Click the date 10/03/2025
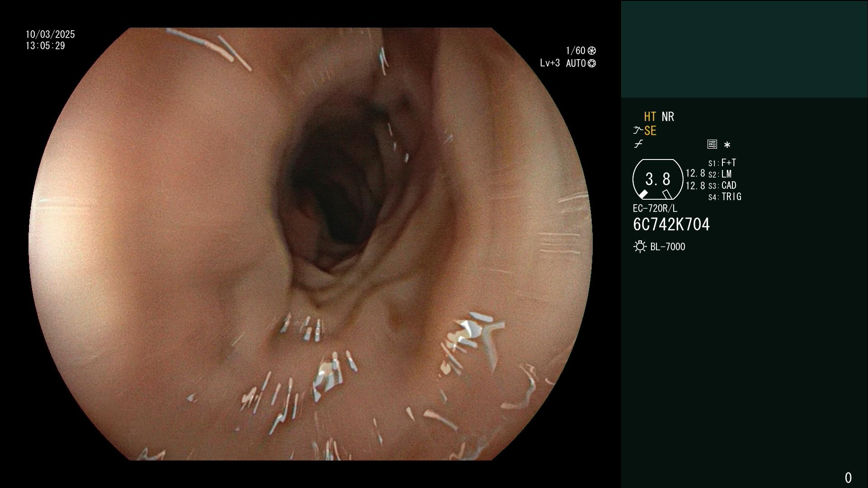 coord(50,34)
